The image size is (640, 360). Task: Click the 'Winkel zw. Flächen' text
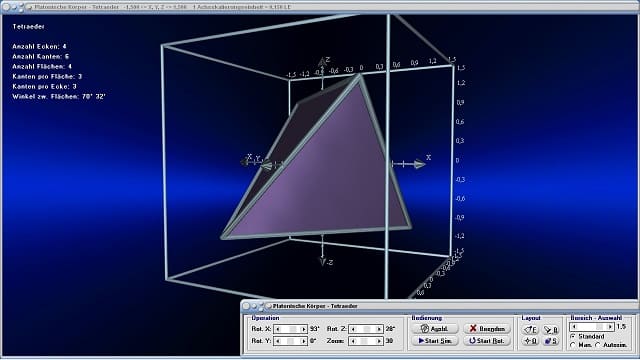coord(59,97)
